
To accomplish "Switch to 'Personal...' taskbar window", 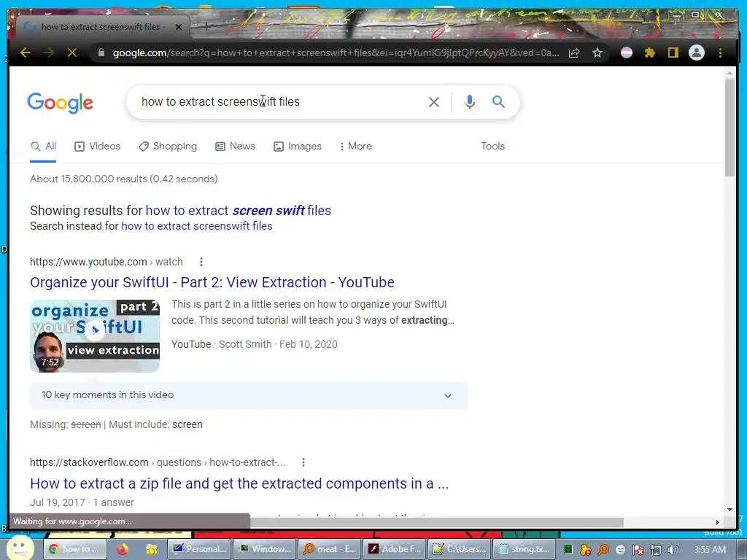I will [200, 549].
